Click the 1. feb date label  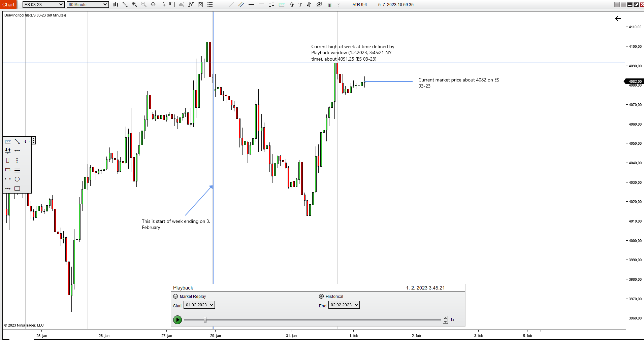click(x=354, y=336)
